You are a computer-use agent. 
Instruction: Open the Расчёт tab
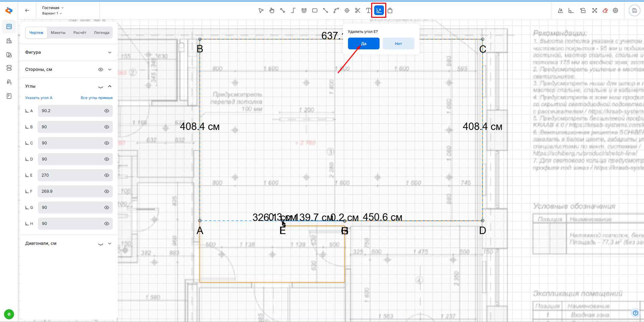coord(80,33)
